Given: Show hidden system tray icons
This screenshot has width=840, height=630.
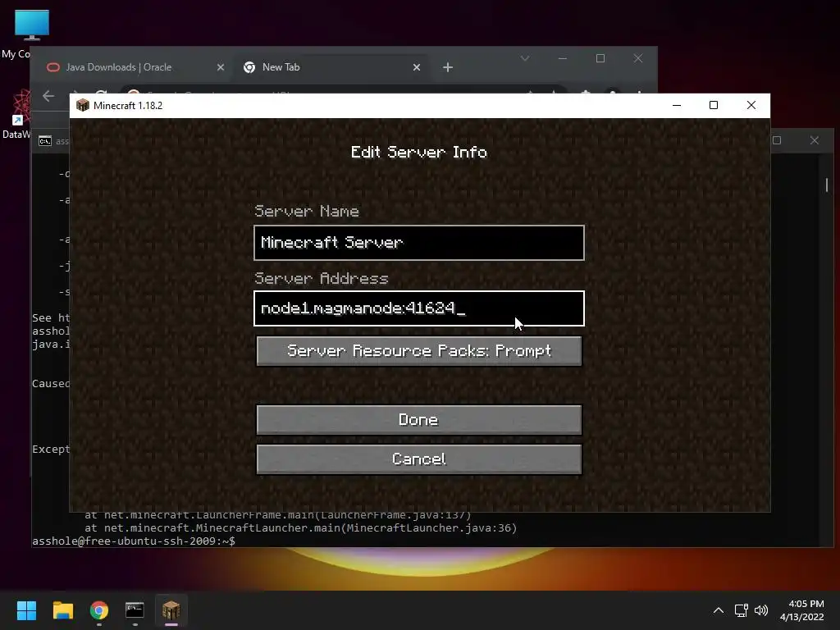Looking at the screenshot, I should (719, 610).
